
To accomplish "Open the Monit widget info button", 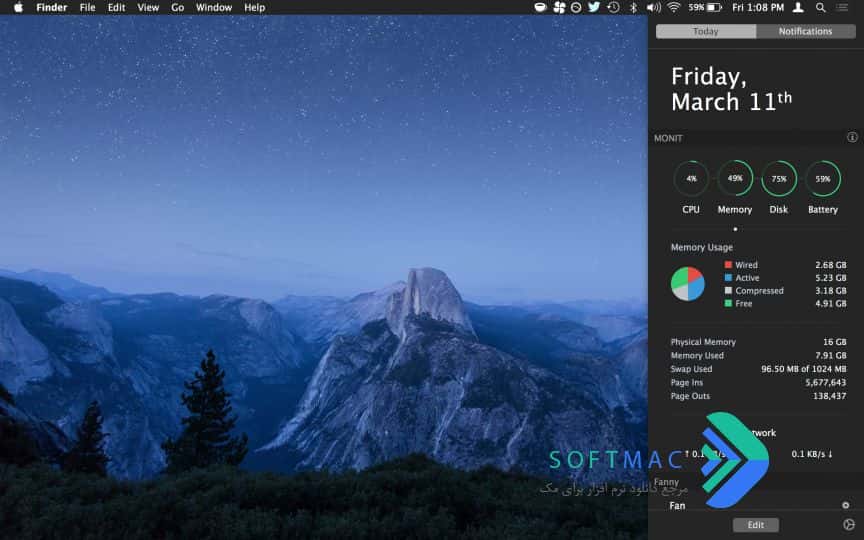I will [852, 137].
